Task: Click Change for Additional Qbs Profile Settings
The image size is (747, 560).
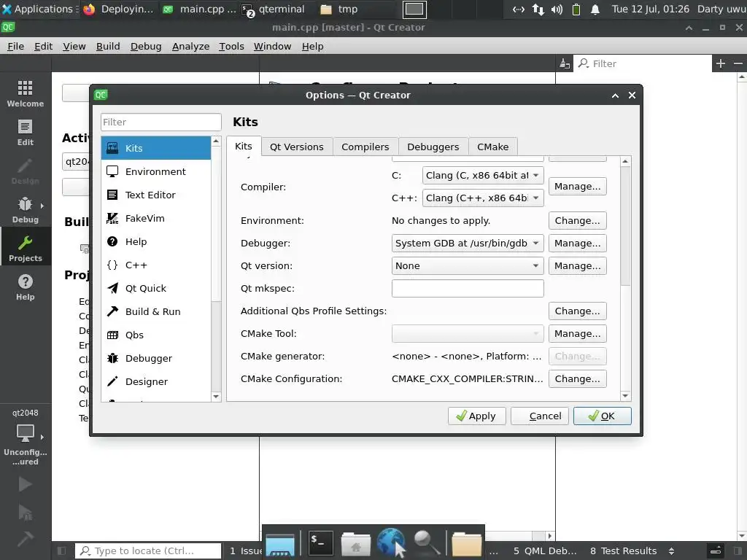Action: 578,311
